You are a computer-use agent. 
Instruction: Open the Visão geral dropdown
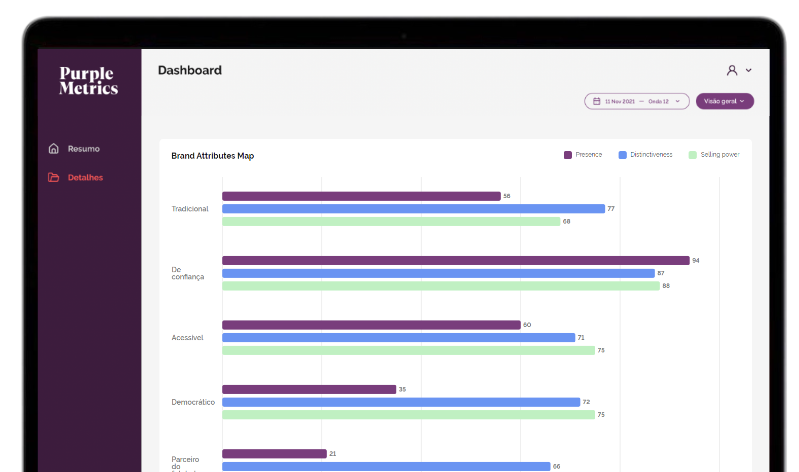click(x=725, y=101)
